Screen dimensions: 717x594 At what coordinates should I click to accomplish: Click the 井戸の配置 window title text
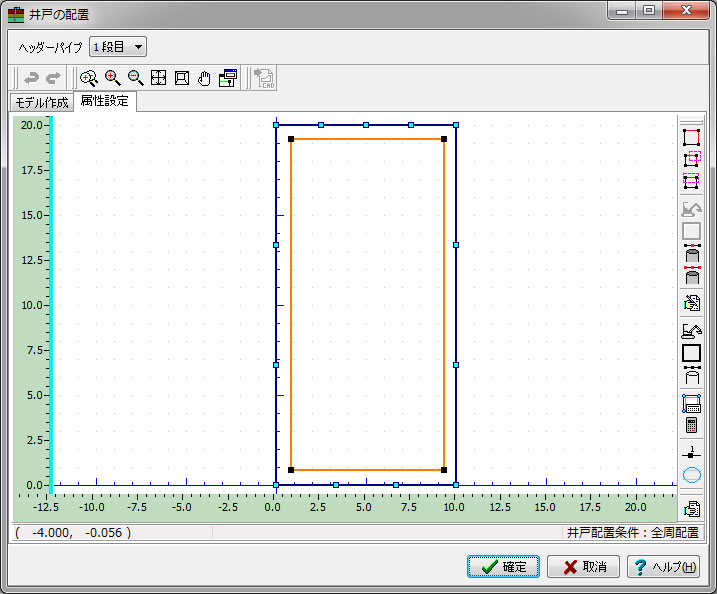(x=59, y=15)
